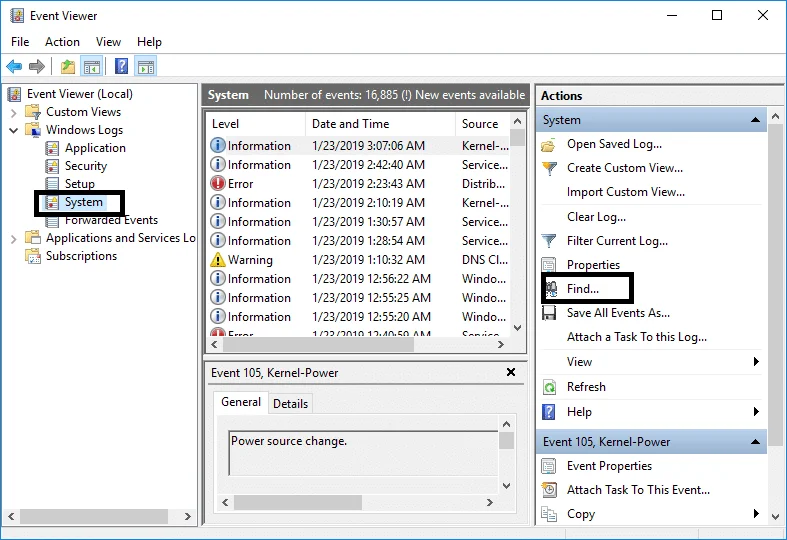Viewport: 787px width, 540px height.
Task: Click the Copy icon in Actions pane
Action: 549,514
